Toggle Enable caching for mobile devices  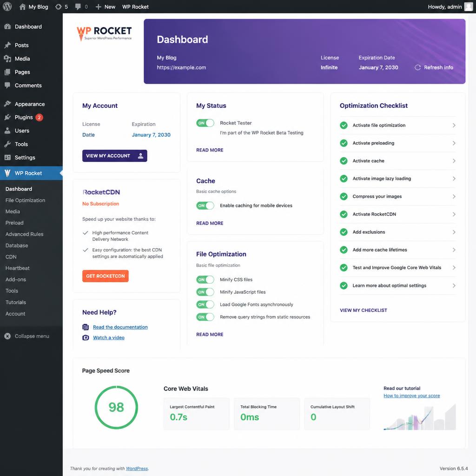pos(205,205)
